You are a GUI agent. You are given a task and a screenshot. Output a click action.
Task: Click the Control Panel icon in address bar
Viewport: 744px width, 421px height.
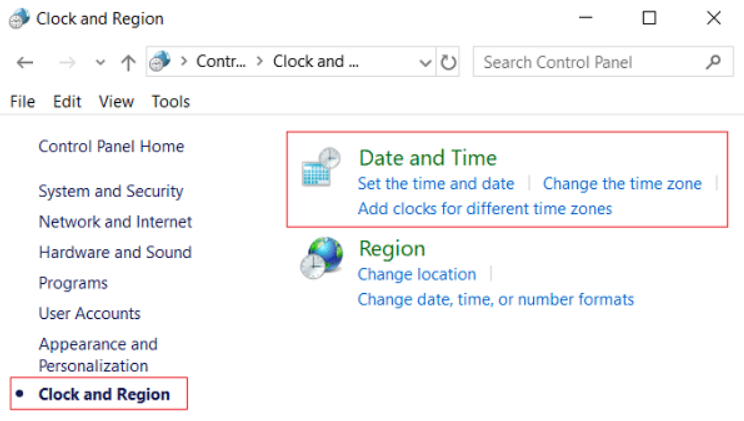tap(160, 62)
